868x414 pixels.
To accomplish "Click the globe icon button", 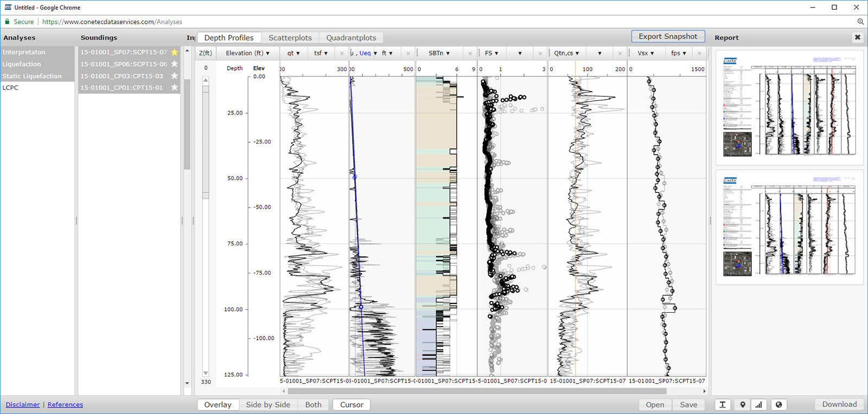I will point(779,405).
